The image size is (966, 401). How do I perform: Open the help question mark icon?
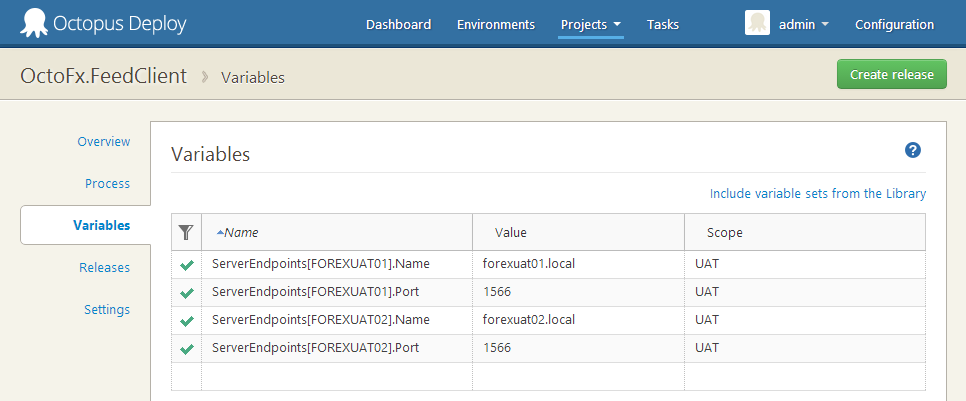click(x=912, y=150)
